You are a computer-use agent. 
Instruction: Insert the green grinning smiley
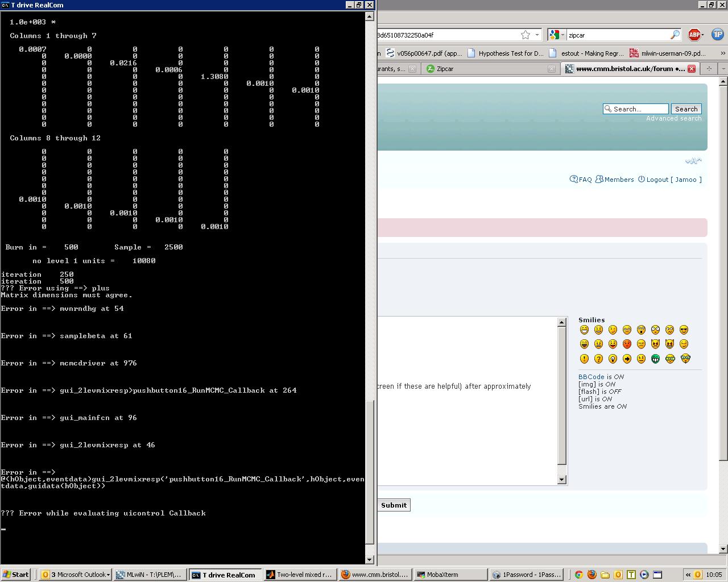click(655, 359)
